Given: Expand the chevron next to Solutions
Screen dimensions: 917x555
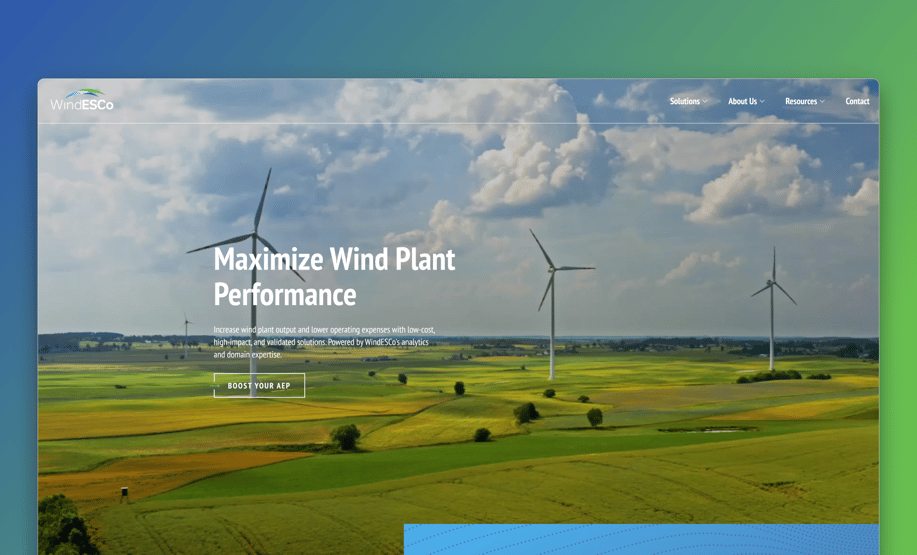Looking at the screenshot, I should pos(705,102).
